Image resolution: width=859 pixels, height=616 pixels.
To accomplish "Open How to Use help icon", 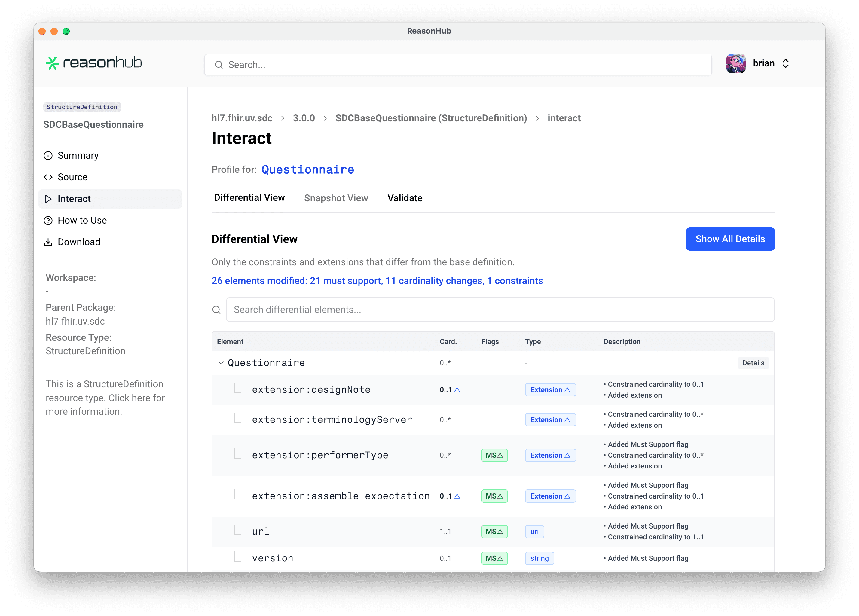I will (48, 220).
